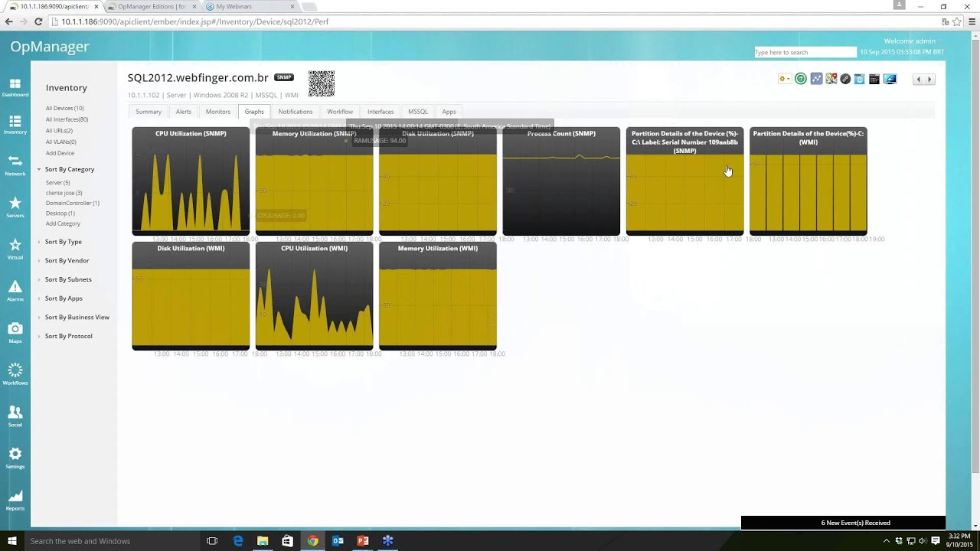Expand Sort By Type
980x551 pixels.
pos(63,242)
